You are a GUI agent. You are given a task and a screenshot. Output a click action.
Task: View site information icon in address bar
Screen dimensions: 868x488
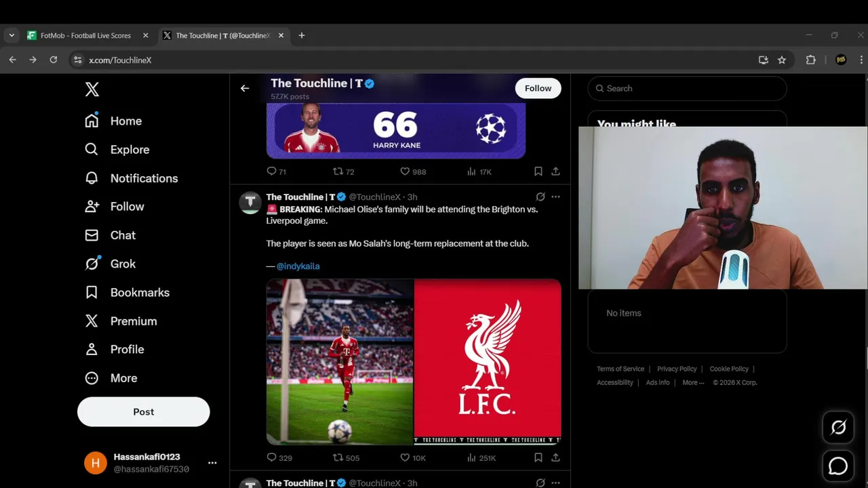tap(77, 60)
